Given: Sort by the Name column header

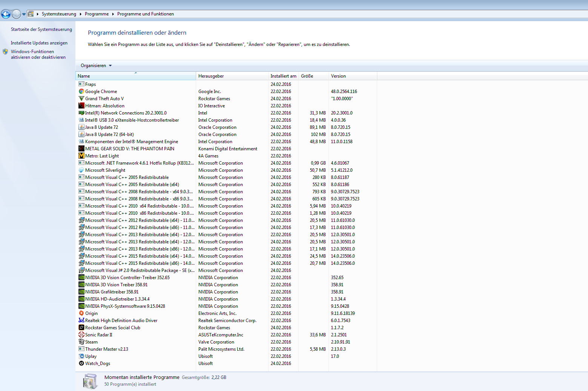Looking at the screenshot, I should 136,76.
